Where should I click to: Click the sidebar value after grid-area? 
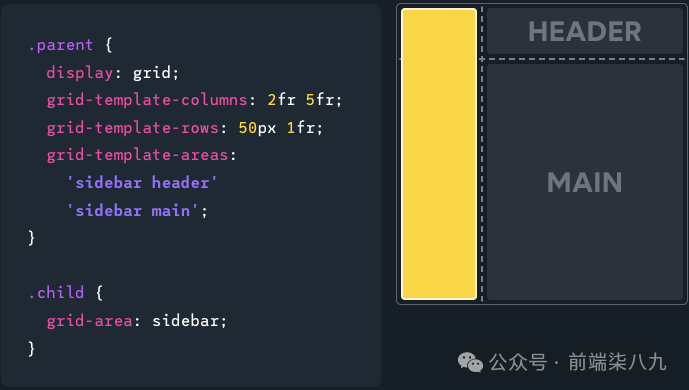[x=185, y=321]
